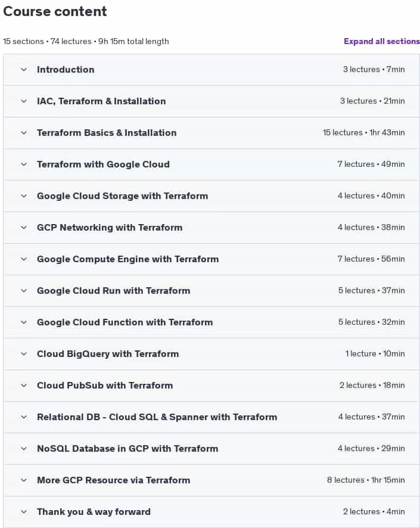Open the Terraform Basics & Installation chevron

(24, 133)
